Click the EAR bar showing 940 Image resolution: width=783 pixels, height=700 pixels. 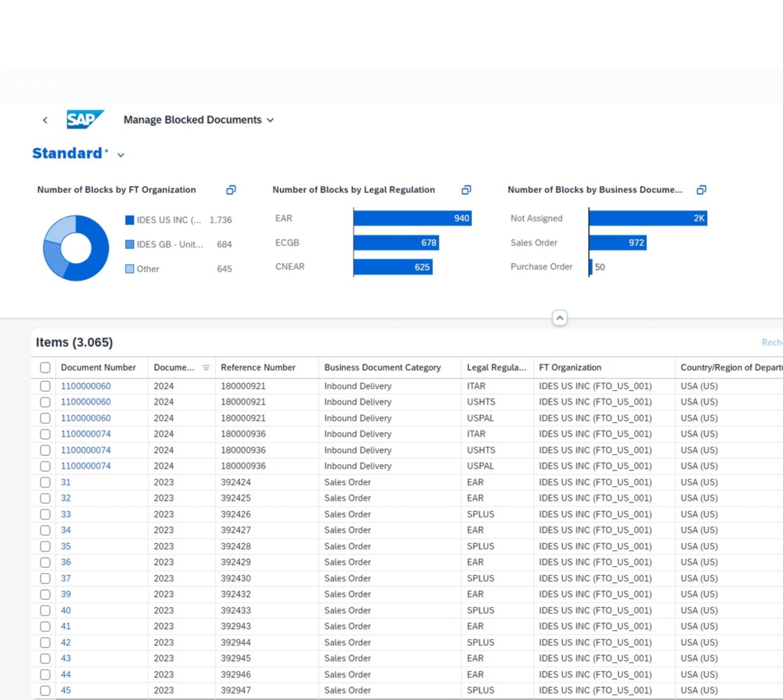pyautogui.click(x=412, y=218)
